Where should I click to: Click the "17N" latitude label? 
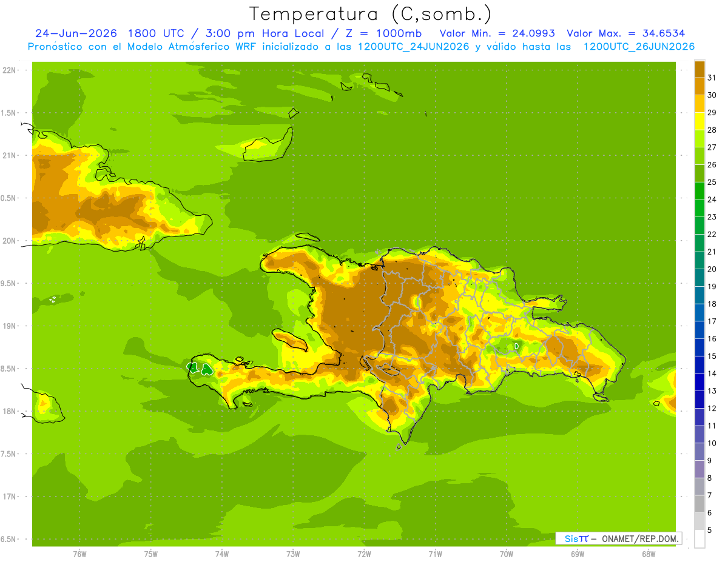click(x=9, y=497)
